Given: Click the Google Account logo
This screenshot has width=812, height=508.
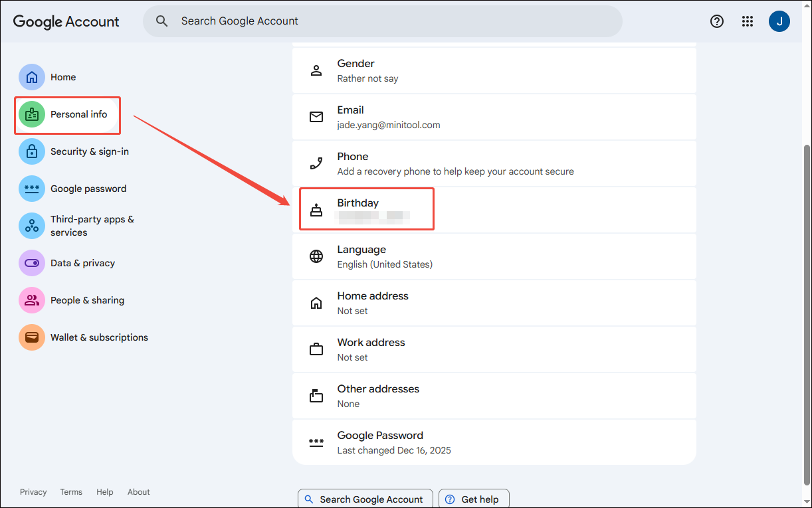Looking at the screenshot, I should pyautogui.click(x=66, y=21).
